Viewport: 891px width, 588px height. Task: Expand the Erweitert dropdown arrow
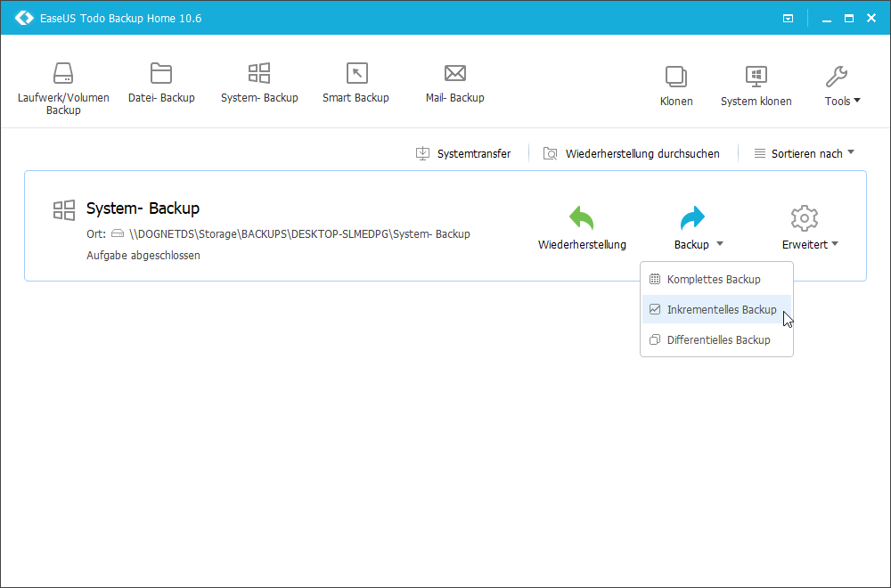point(835,244)
